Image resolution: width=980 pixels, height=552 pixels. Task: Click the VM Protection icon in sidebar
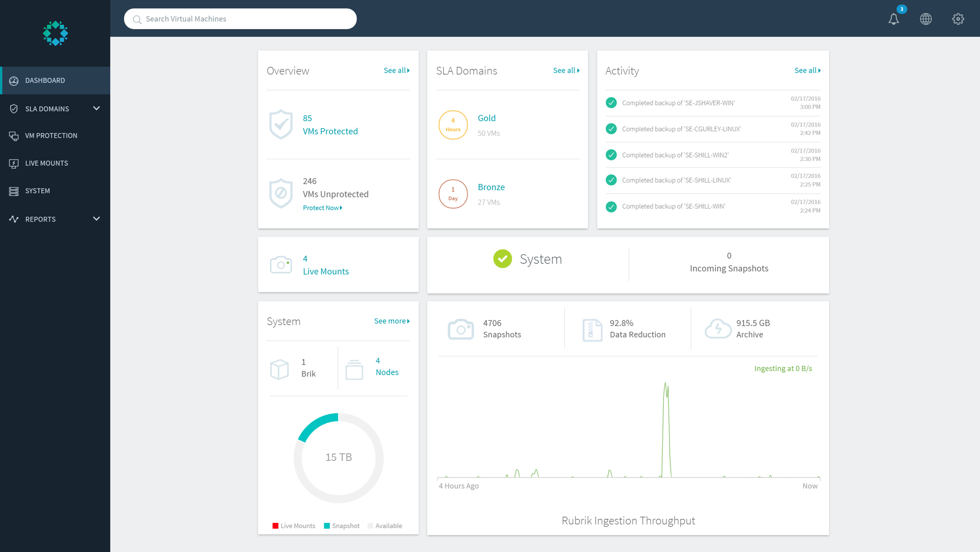14,135
